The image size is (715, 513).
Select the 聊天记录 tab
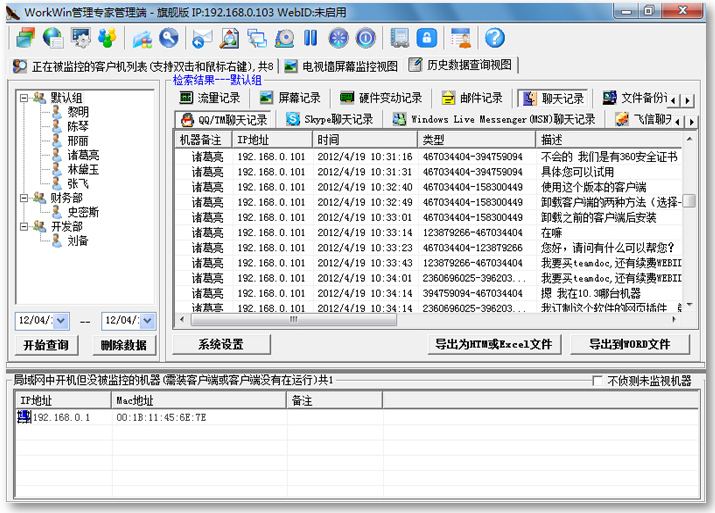pyautogui.click(x=553, y=98)
